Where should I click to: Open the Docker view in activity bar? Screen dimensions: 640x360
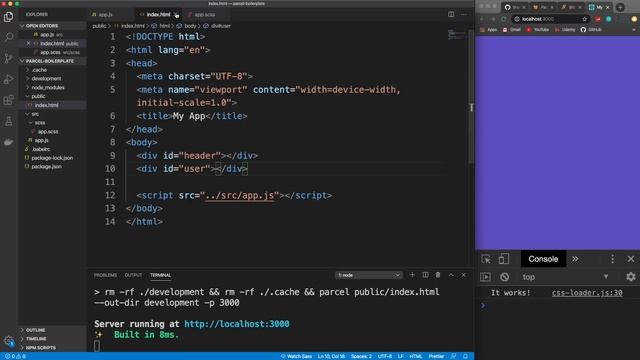(9, 142)
